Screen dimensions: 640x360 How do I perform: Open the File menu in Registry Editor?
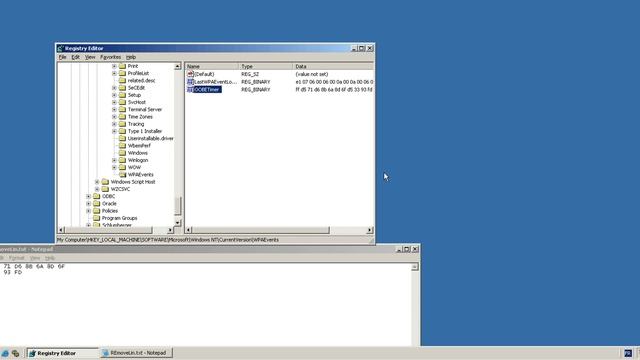click(62, 57)
